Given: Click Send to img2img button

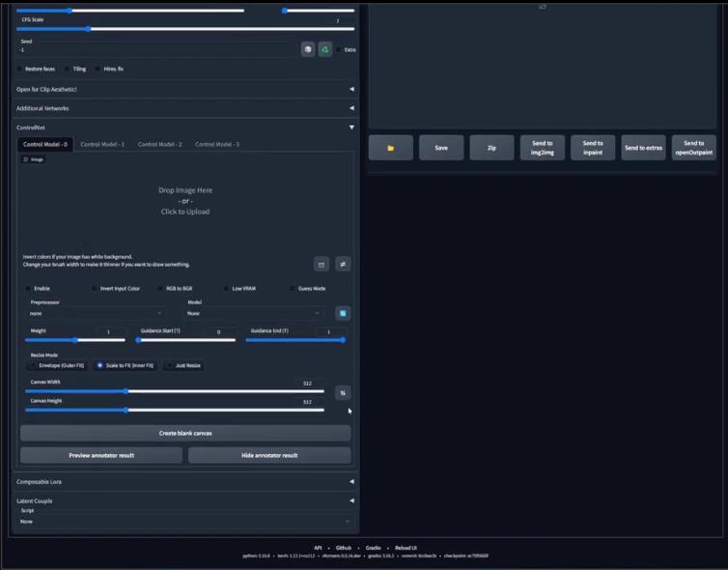Looking at the screenshot, I should 543,148.
